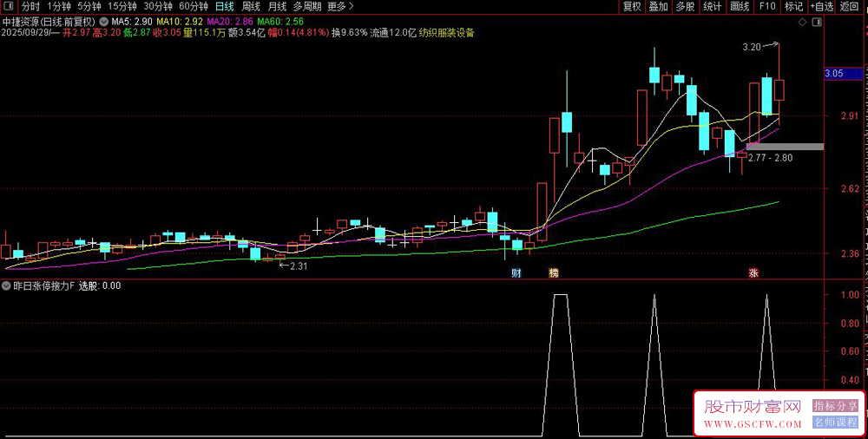This screenshot has width=868, height=439.
Task: Open the 更多 periods expander
Action: (341, 6)
